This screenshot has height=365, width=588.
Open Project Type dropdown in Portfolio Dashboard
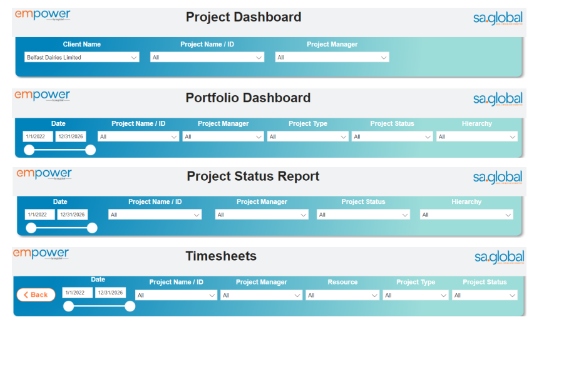(x=308, y=137)
